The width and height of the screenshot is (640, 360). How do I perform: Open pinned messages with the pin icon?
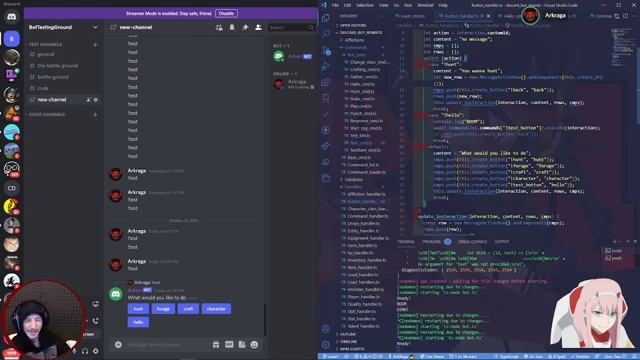pos(245,27)
